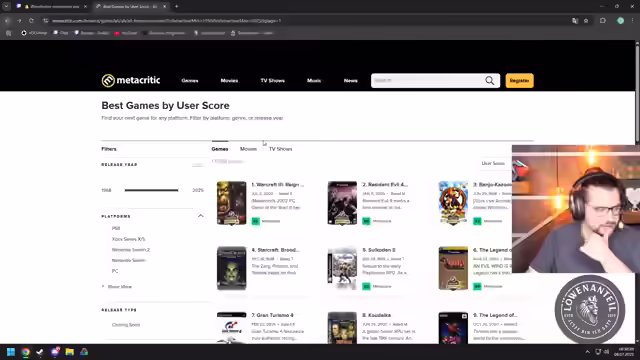Open the tab search dropdown arrow
The image size is (640, 360).
pos(7,7)
